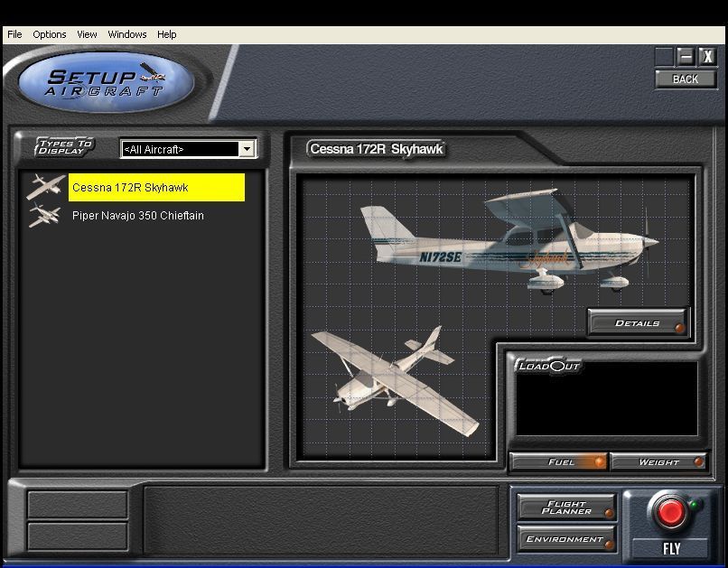The height and width of the screenshot is (568, 728).
Task: Select Piper Navajo 350 Chieftain in the list
Action: point(138,216)
